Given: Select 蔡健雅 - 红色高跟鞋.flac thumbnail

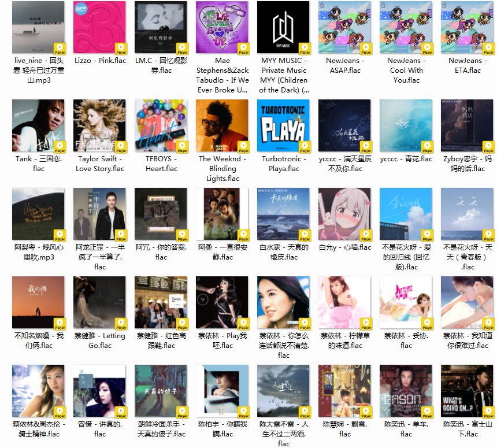Looking at the screenshot, I should [161, 302].
